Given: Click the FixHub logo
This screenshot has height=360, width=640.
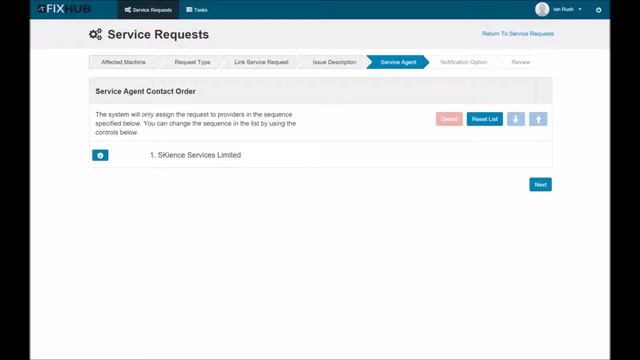Looking at the screenshot, I should tap(64, 9).
